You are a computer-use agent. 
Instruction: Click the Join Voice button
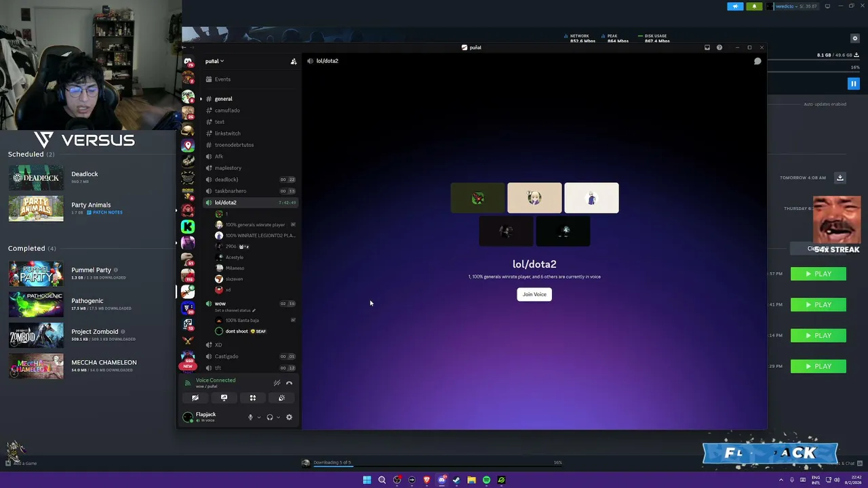coord(534,294)
